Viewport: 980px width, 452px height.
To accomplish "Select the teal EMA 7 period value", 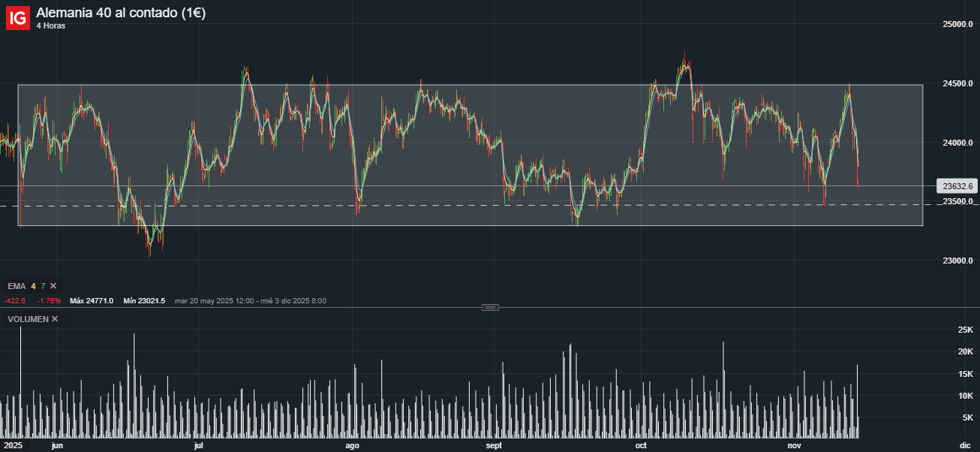I will click(43, 286).
